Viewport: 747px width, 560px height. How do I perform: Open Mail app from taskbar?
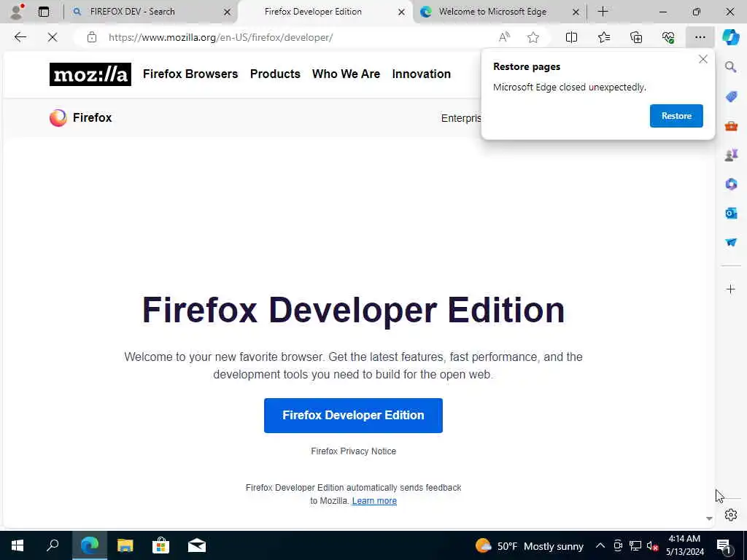click(197, 545)
